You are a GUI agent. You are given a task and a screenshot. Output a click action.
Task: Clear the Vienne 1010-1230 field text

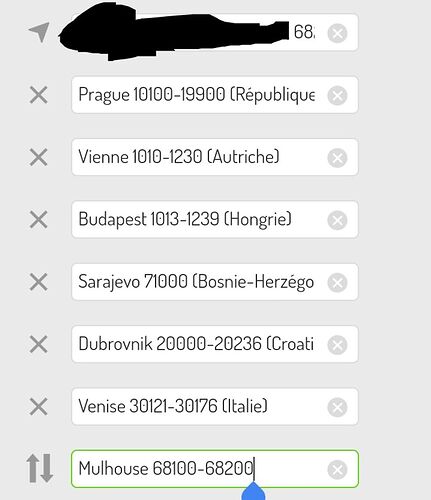coord(337,158)
